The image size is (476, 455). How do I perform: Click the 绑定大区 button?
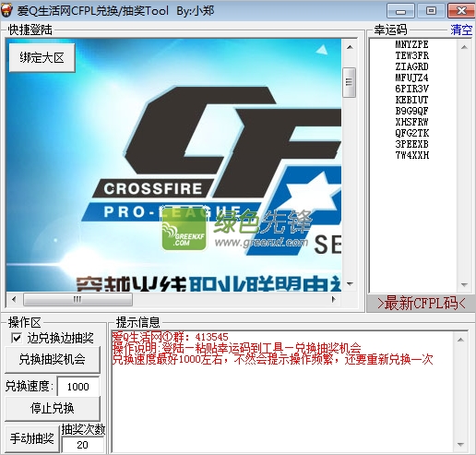pos(42,57)
